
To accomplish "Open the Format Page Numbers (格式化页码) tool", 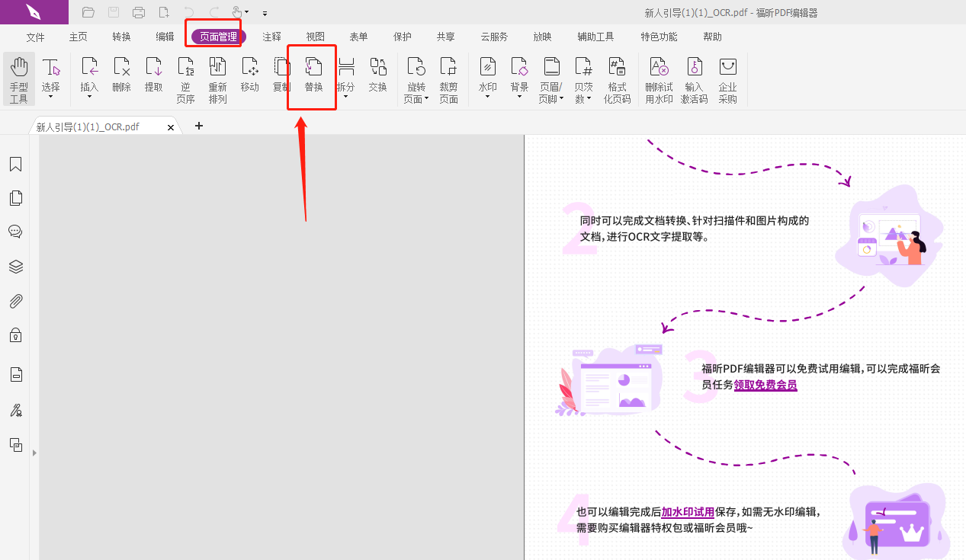I will tap(617, 79).
